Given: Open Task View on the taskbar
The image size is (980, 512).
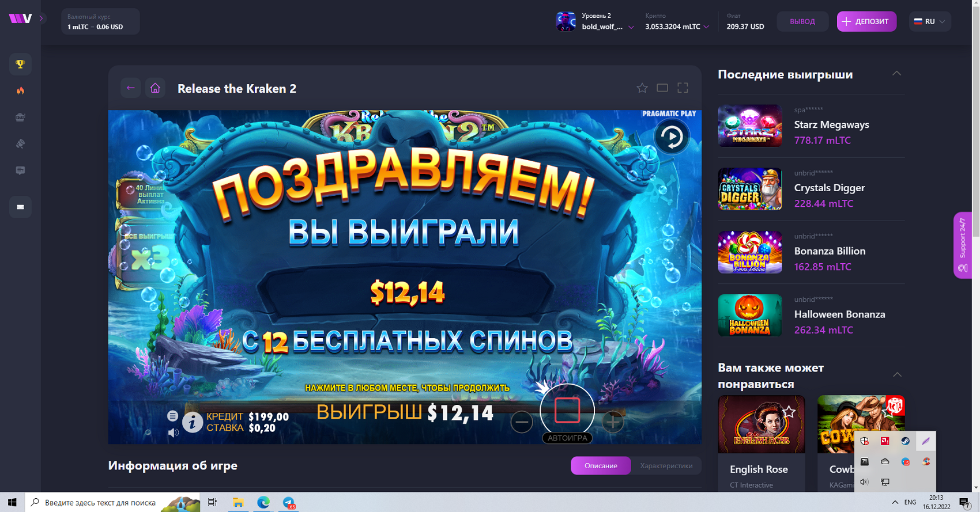Looking at the screenshot, I should (212, 502).
